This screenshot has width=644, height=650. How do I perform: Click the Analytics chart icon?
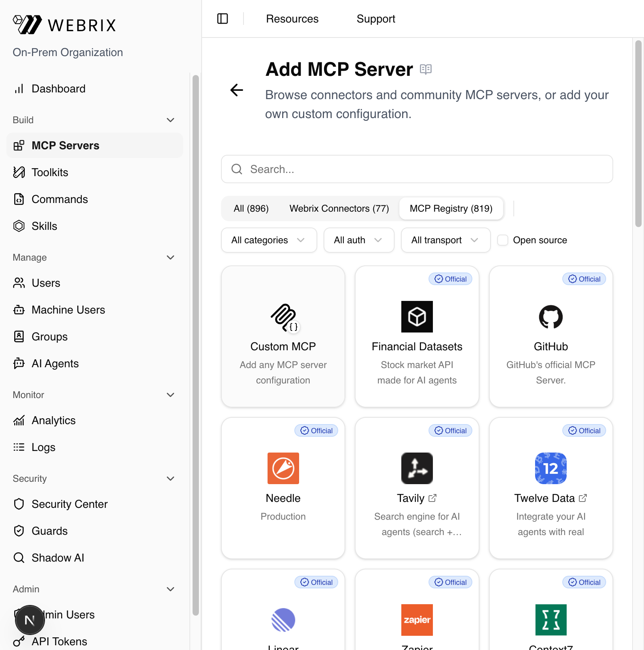tap(19, 420)
